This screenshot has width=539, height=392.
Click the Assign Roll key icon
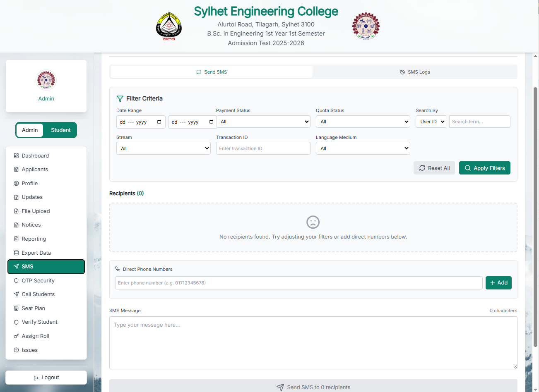16,336
